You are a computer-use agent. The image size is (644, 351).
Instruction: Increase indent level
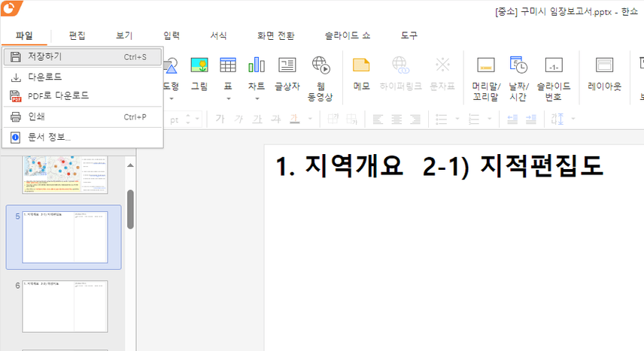click(x=531, y=119)
